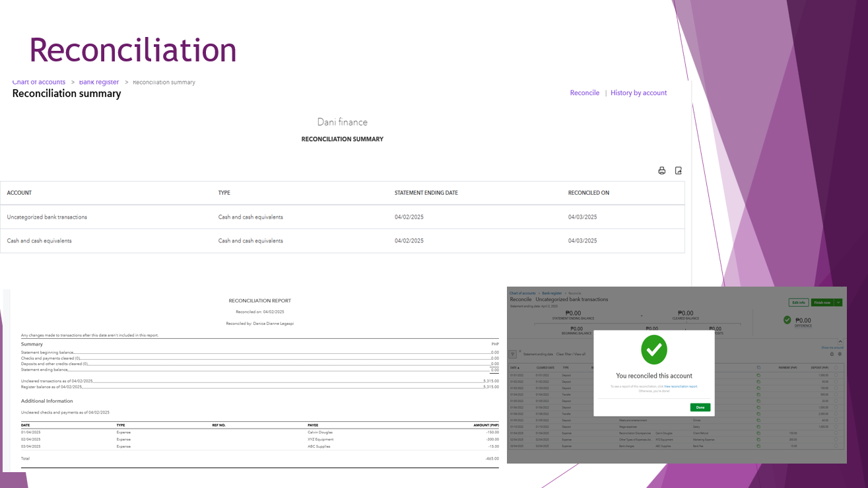Screen dimensions: 868x488
Task: Click Done in the reconciled dialog
Action: (700, 407)
